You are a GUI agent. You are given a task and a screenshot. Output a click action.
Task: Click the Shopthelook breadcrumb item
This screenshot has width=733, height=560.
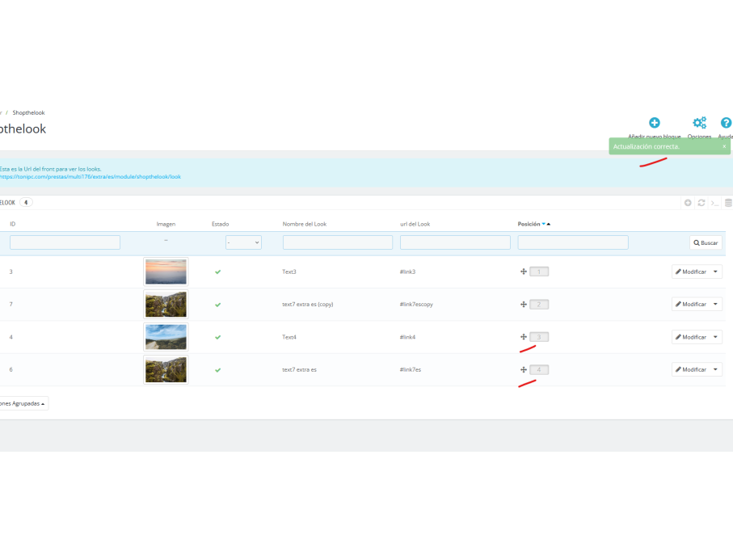coord(28,112)
